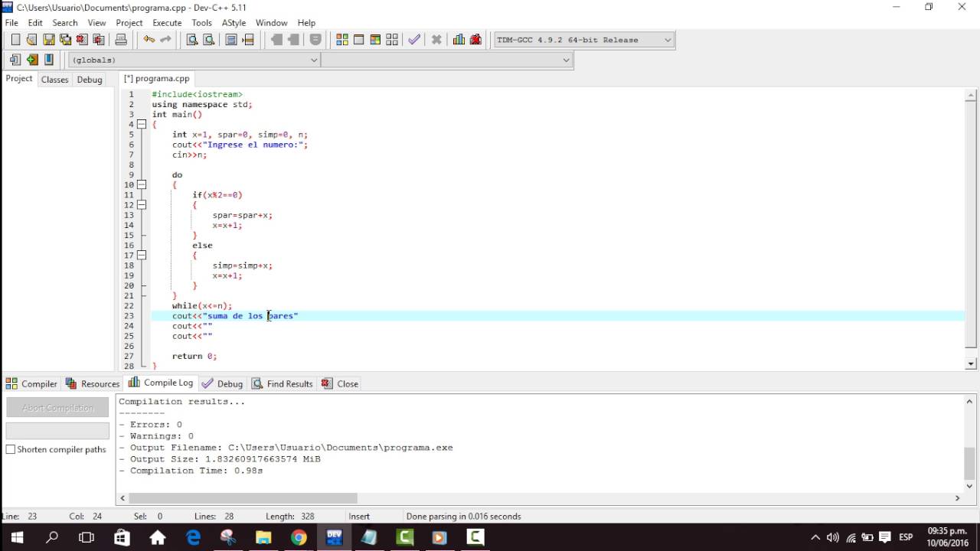Click the Find magnifier toolbar icon
Image resolution: width=980 pixels, height=551 pixels.
[192, 40]
